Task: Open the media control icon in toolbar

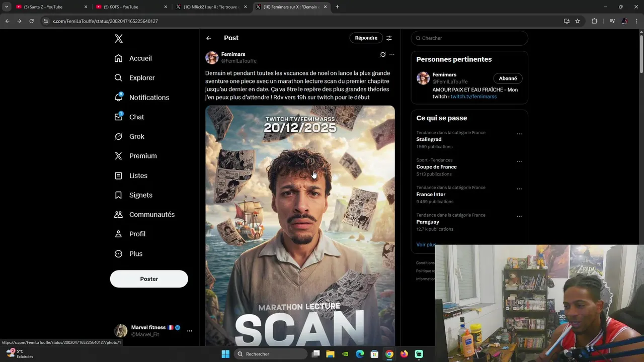Action: 612,21
